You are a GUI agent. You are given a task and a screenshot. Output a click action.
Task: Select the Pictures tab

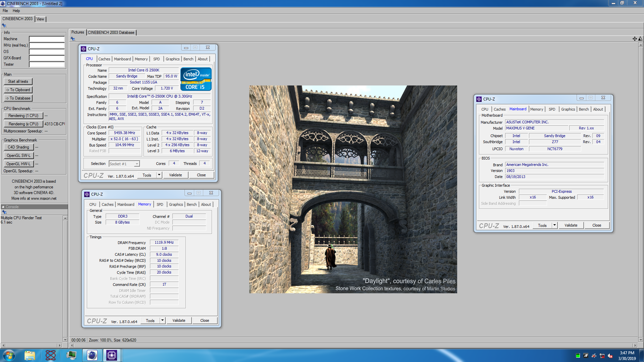pos(77,32)
